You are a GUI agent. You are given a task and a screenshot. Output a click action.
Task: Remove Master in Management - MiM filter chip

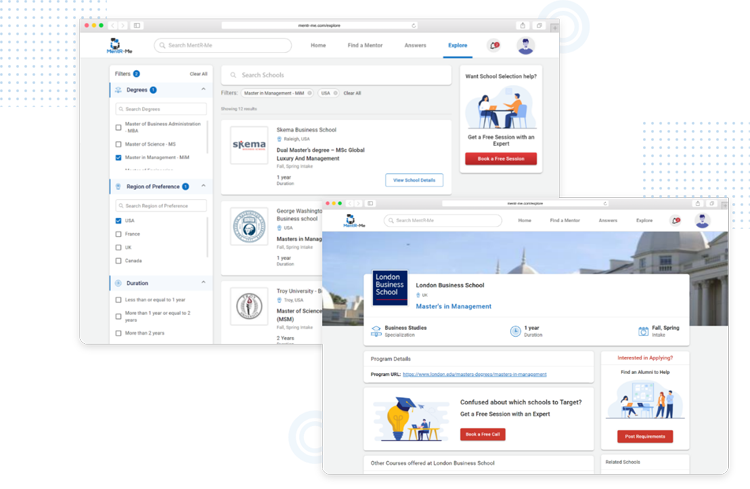point(309,93)
